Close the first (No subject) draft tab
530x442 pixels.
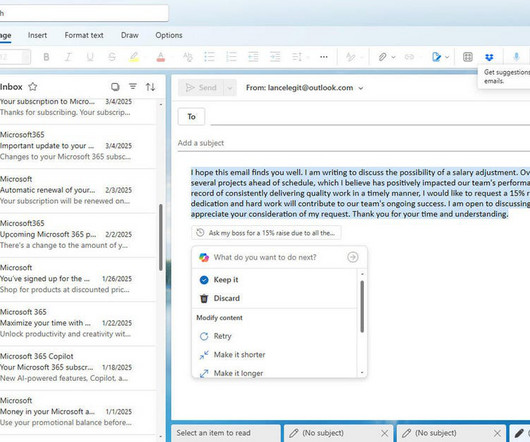click(384, 433)
